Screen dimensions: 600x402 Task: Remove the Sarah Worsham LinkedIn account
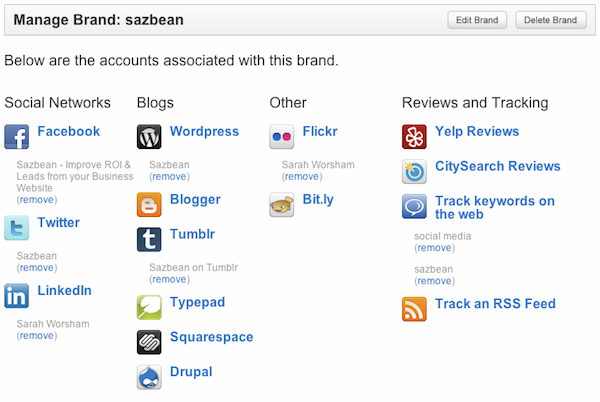click(x=37, y=336)
